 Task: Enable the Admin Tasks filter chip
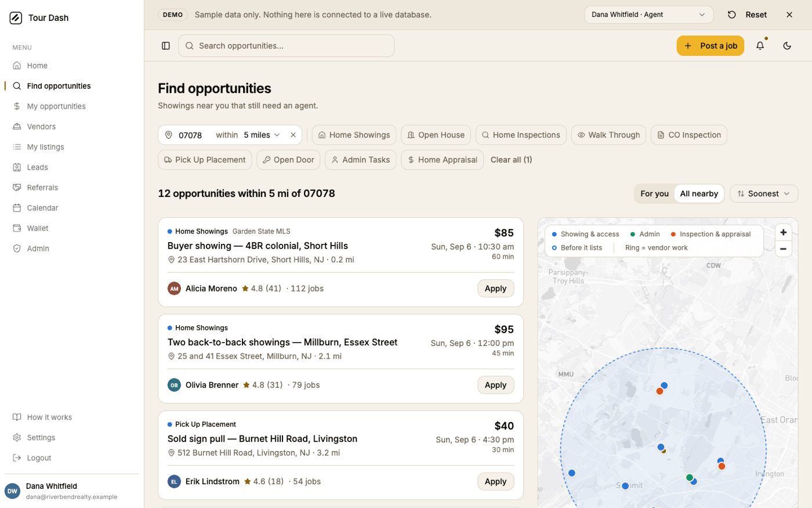point(360,160)
